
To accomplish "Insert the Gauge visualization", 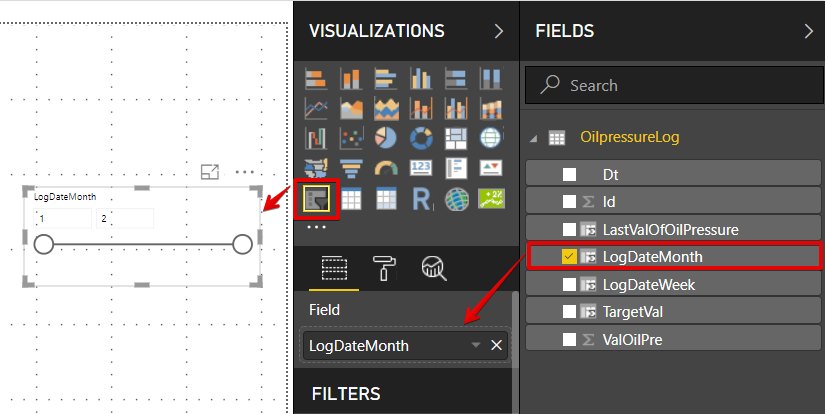I will pyautogui.click(x=387, y=168).
